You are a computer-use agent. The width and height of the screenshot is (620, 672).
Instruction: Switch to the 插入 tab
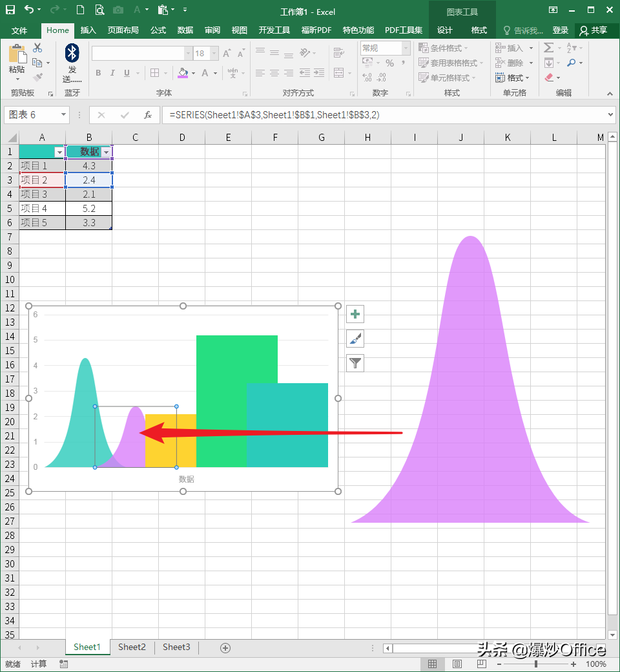pos(88,30)
